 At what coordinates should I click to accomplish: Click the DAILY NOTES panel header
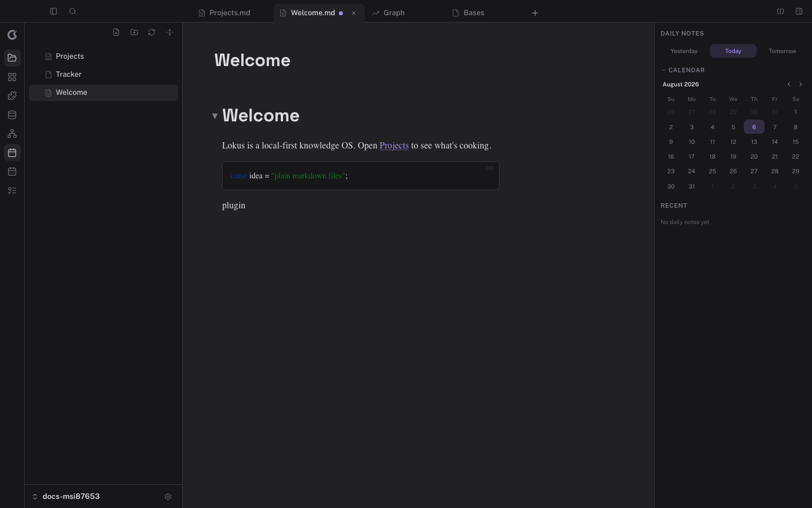coord(682,33)
